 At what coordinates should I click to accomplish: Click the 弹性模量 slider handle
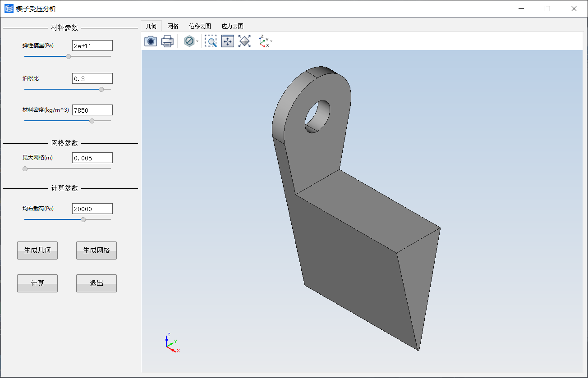pos(69,56)
